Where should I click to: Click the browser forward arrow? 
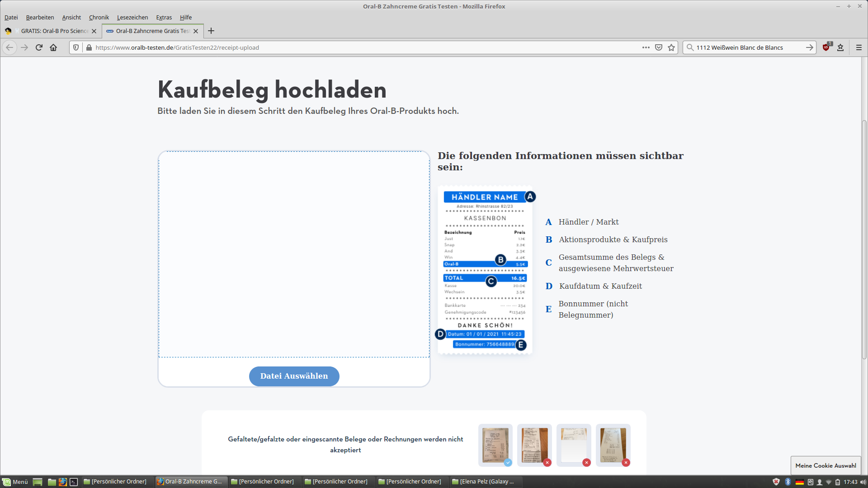tap(24, 47)
